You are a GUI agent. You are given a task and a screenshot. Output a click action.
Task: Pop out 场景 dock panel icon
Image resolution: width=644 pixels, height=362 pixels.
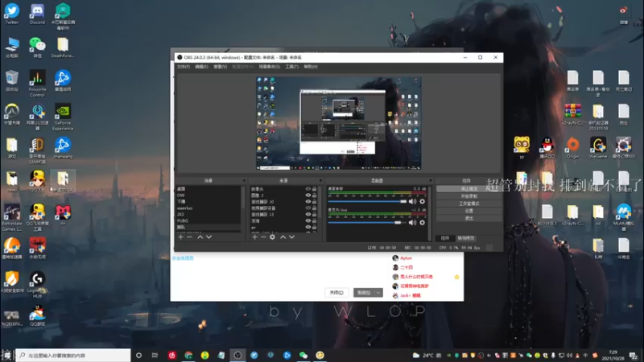[244, 180]
